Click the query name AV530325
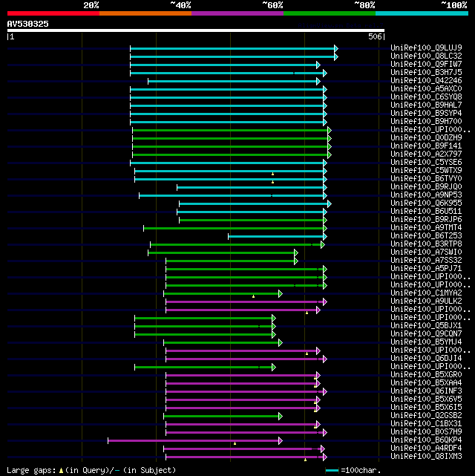 pos(28,24)
